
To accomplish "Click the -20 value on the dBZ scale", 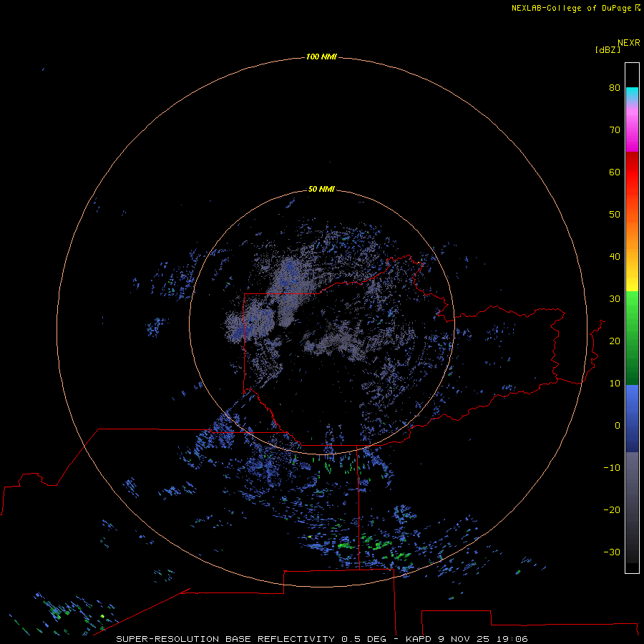I will (x=612, y=509).
